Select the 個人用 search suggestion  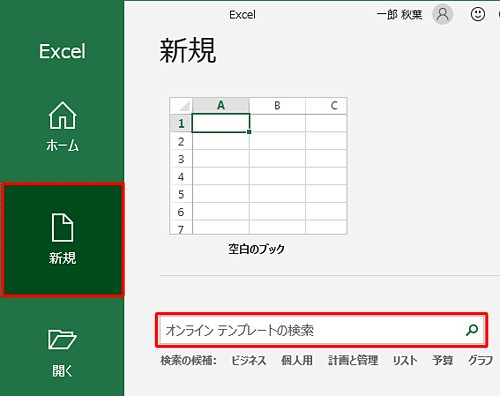tap(297, 360)
